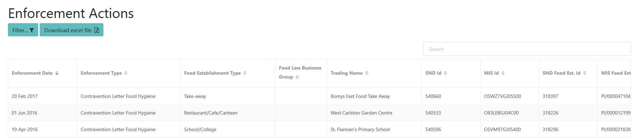Screen dimensions: 644x138
Task: Sort by the SND Food Est. Id arrows
Action: pos(585,73)
